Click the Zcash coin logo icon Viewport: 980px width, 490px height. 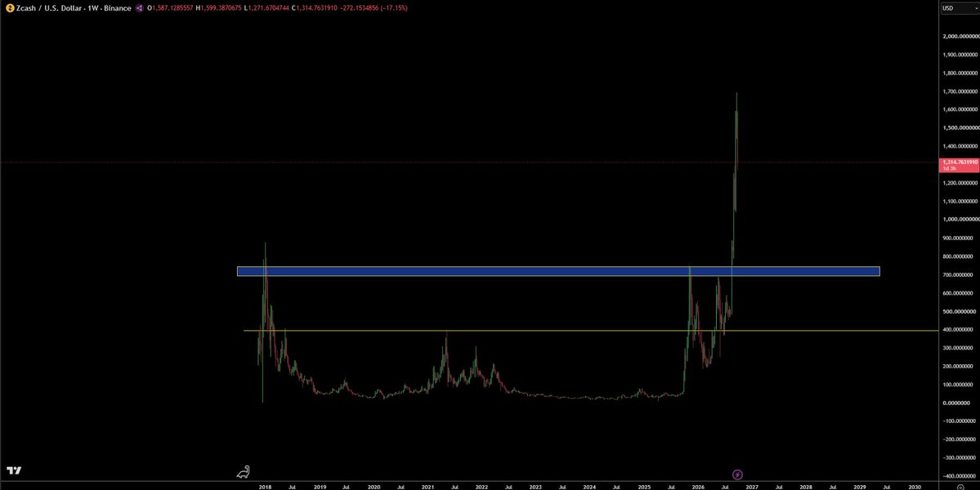10,8
